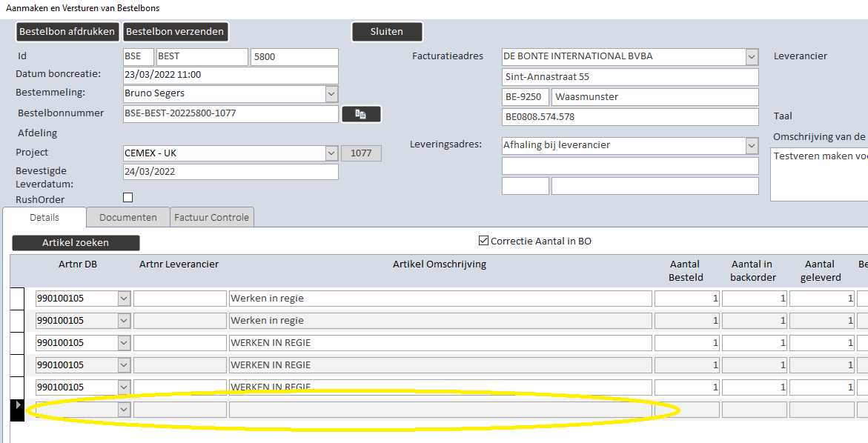Click the Artikel zoeken button
Screen dimensions: 868x443
[76, 243]
